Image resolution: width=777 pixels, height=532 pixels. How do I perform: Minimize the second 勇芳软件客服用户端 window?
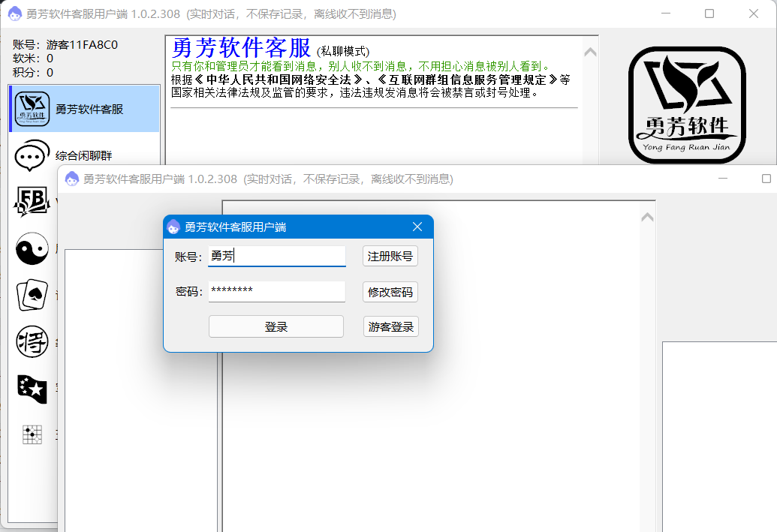tap(722, 179)
